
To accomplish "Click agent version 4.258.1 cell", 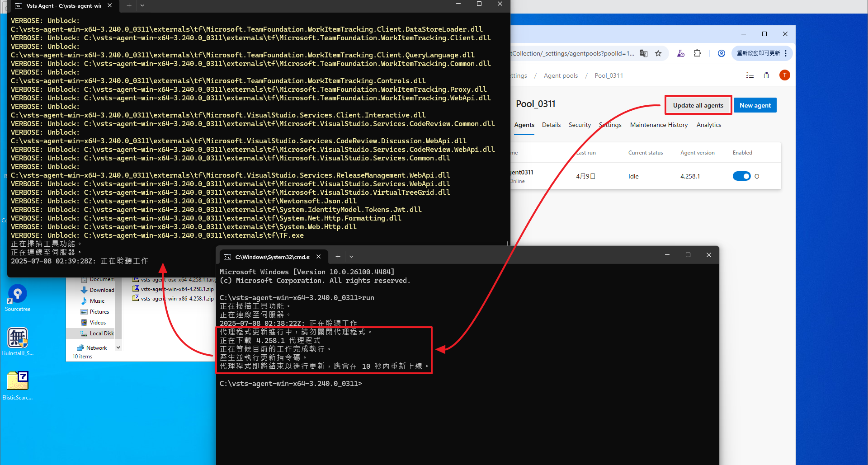I will 690,176.
